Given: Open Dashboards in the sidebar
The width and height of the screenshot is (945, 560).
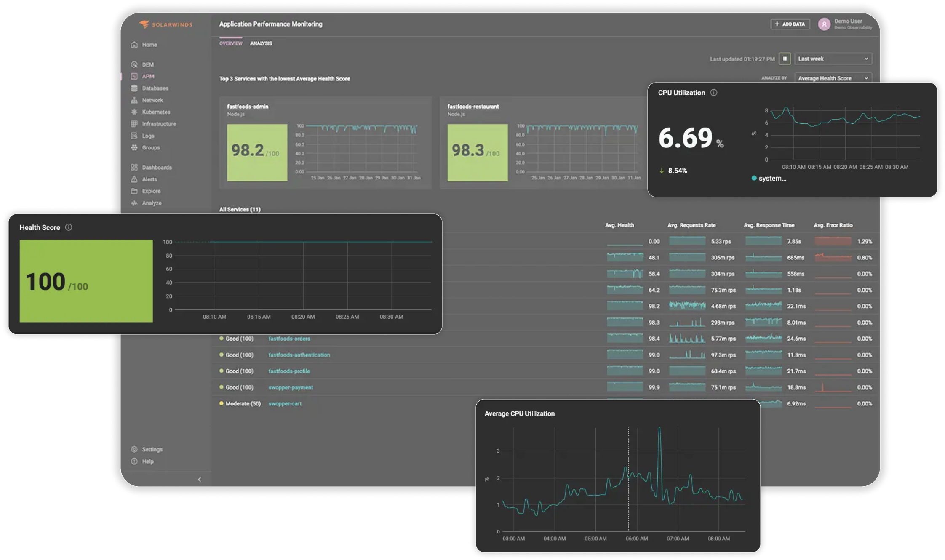Looking at the screenshot, I should (x=151, y=167).
